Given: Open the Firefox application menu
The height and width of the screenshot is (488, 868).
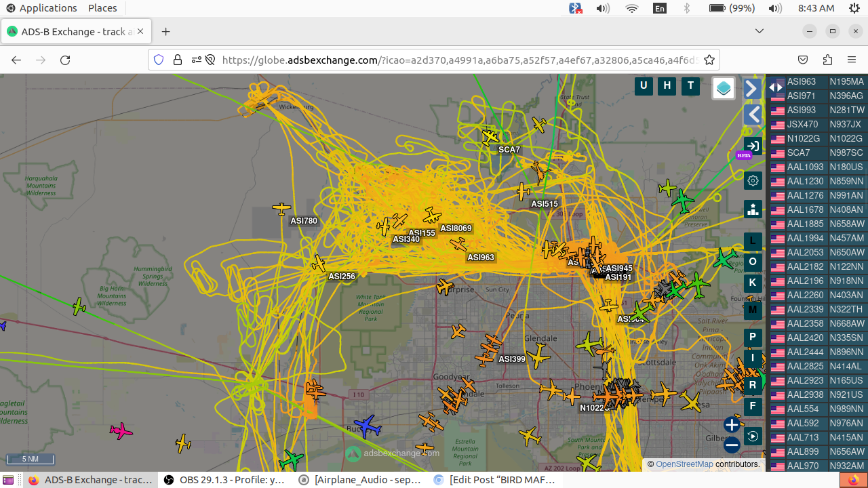Looking at the screenshot, I should pos(852,60).
